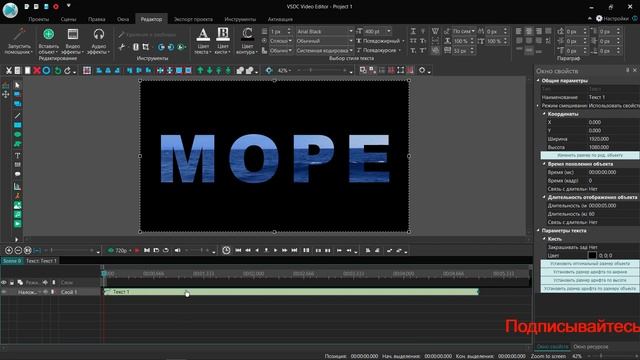Open the Редактор ribbon tab

tap(151, 19)
